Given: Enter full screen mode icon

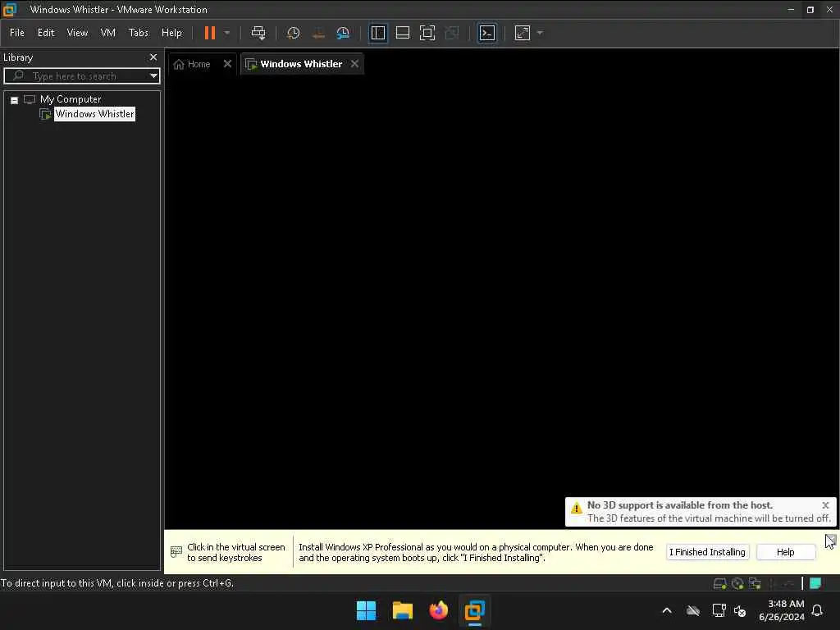Looking at the screenshot, I should pos(427,33).
